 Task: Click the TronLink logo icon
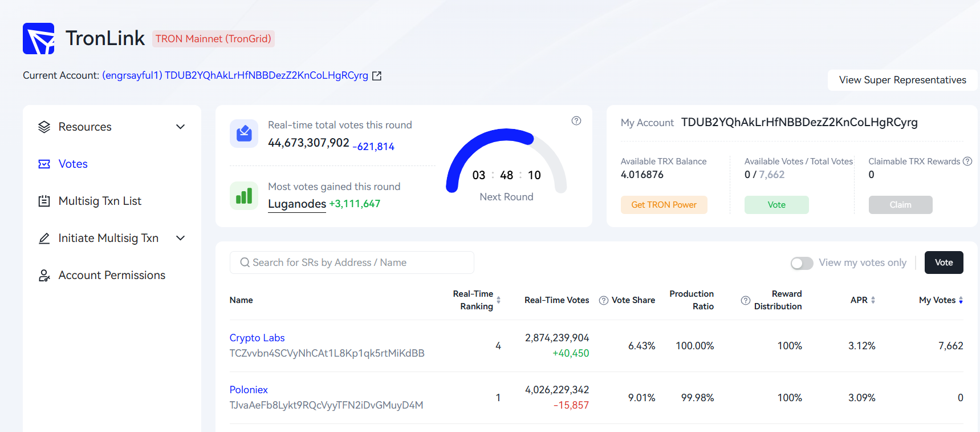point(39,38)
